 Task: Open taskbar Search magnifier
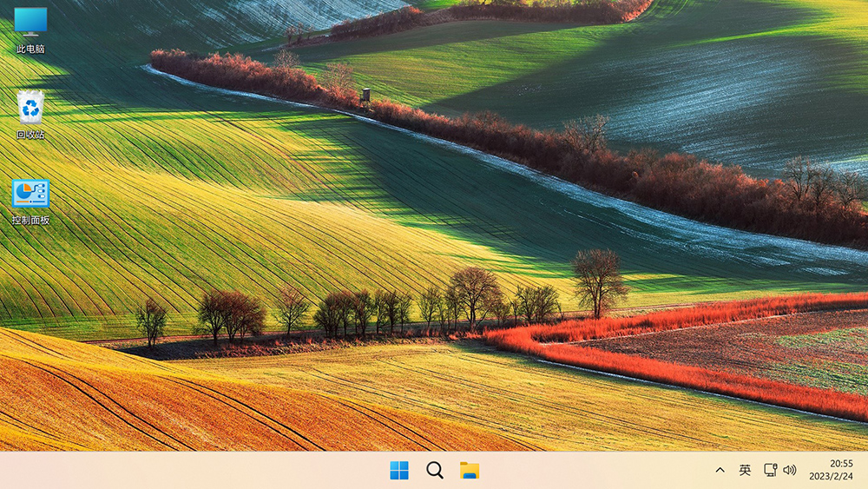point(435,470)
